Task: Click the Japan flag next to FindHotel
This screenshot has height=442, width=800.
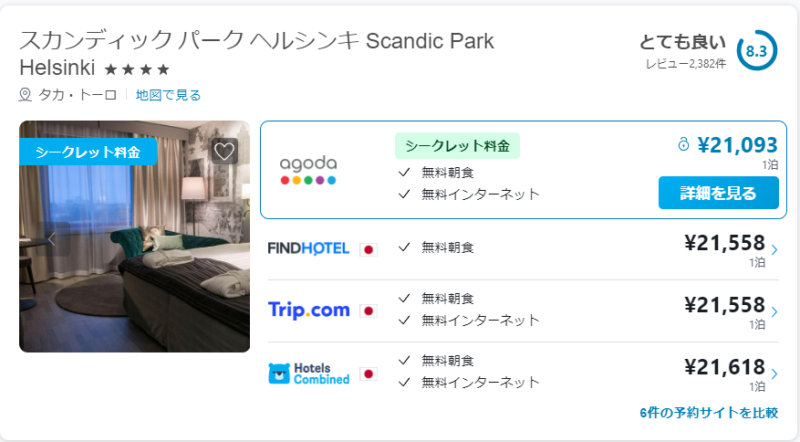Action: tap(368, 250)
